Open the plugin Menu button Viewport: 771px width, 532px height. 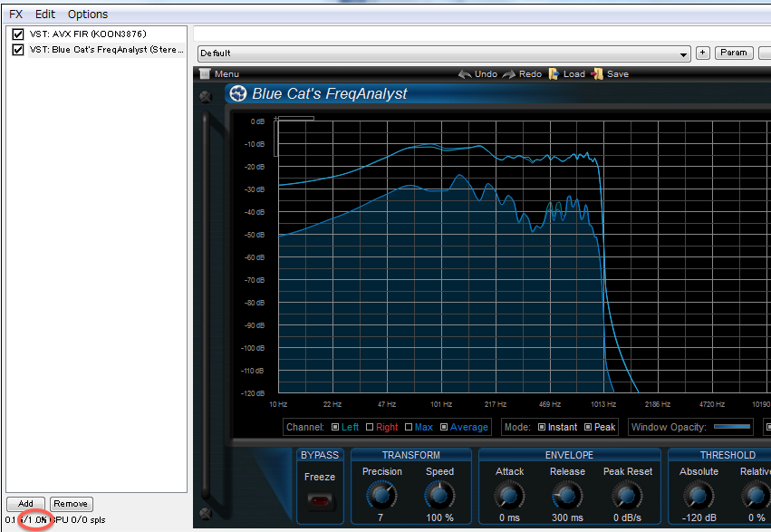click(226, 73)
